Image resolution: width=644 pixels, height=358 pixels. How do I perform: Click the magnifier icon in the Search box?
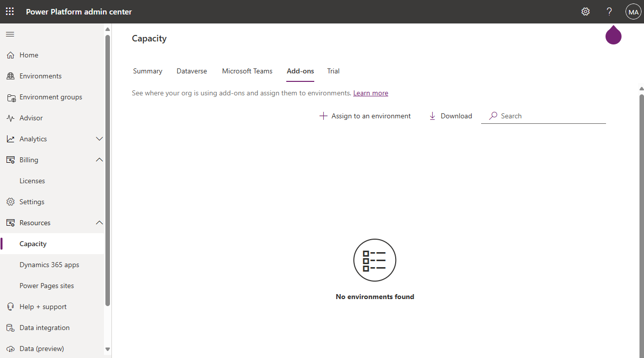point(493,116)
